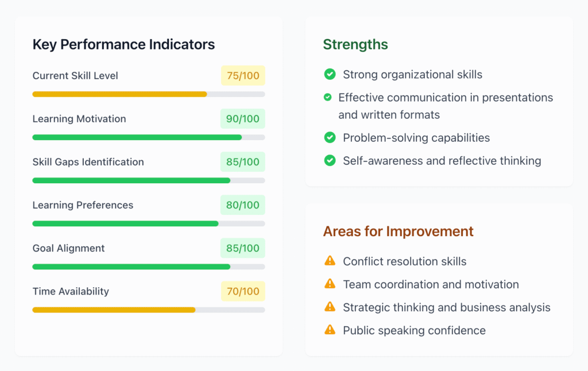Screen dimensions: 588x371
Task: Select the checkmark beside Problem-solving capabilities
Action: point(330,138)
